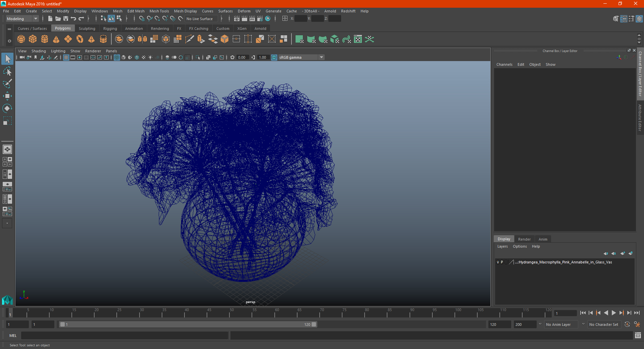644x349 pixels.
Task: Activate the Lasso select tool
Action: coord(7,71)
